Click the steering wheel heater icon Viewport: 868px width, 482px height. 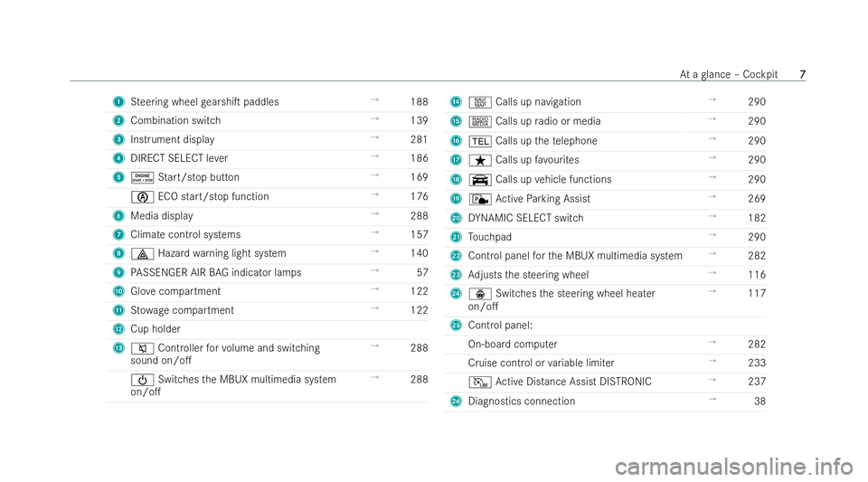(480, 295)
